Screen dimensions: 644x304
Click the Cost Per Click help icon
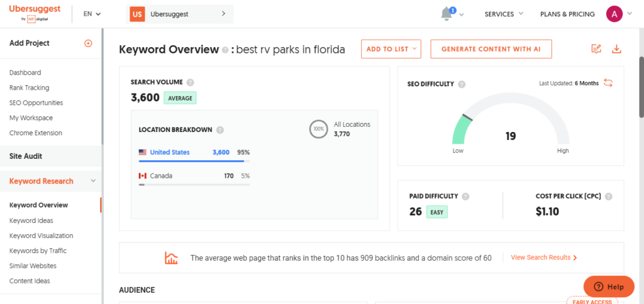(x=608, y=197)
